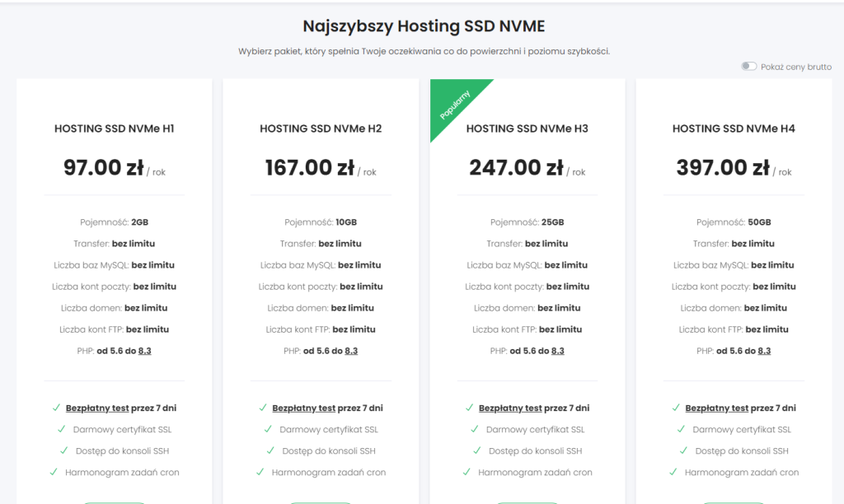The height and width of the screenshot is (504, 844).
Task: Click checkmark beside Dostęp do konsoli SSH in H2
Action: coord(270,450)
